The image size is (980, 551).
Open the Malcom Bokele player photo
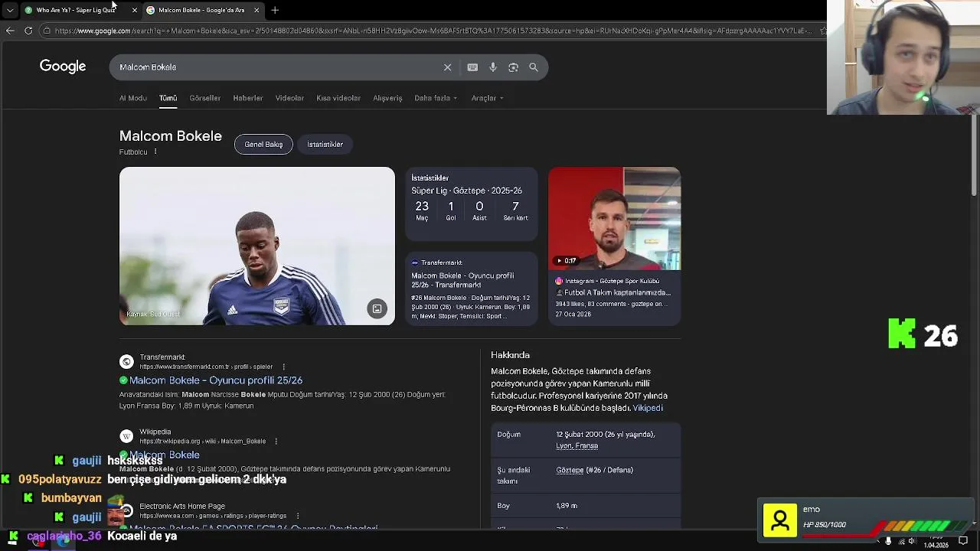(257, 246)
